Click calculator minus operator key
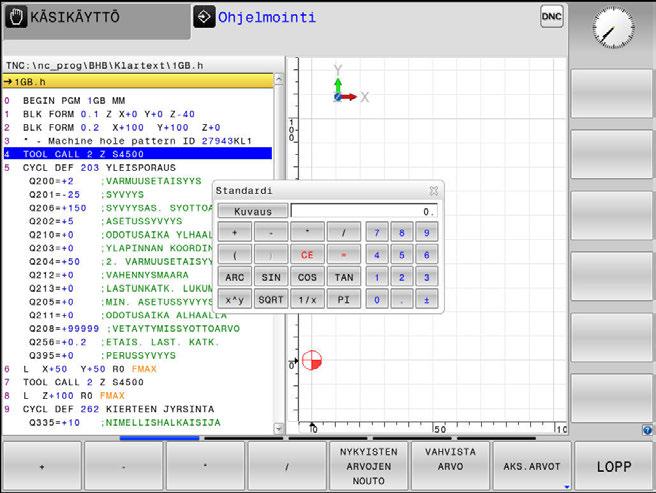 click(271, 232)
